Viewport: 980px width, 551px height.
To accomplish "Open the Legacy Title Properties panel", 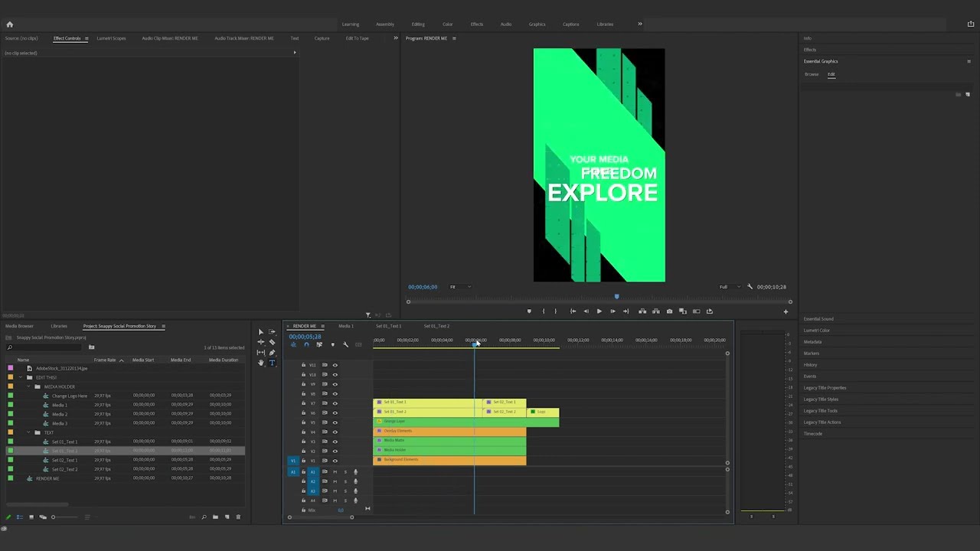I will coord(825,388).
